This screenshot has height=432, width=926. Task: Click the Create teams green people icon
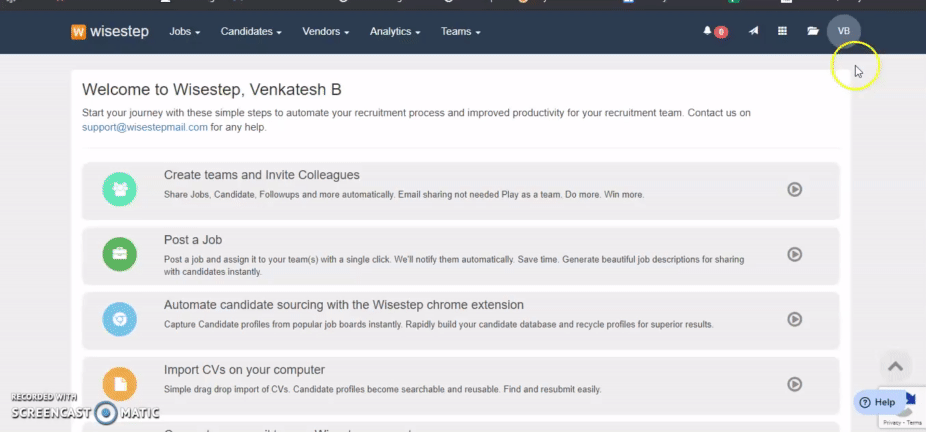click(x=120, y=189)
